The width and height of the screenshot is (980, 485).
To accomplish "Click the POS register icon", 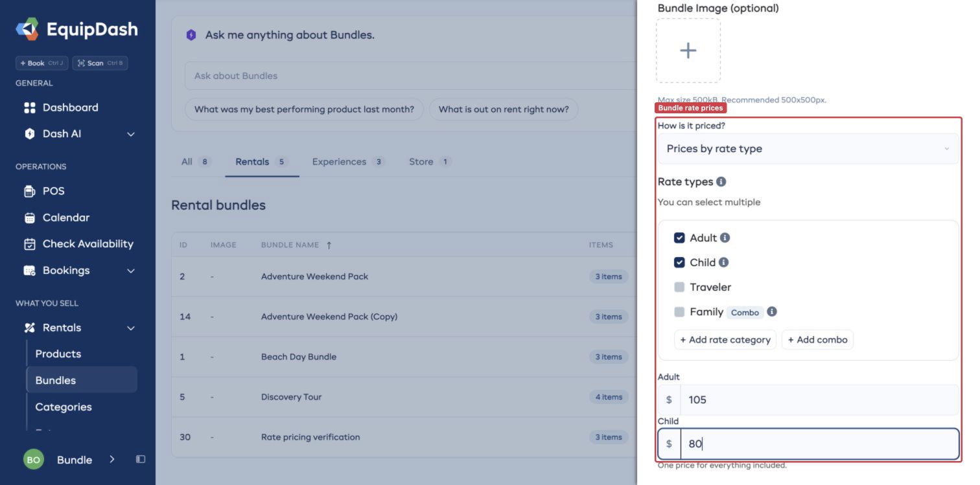I will (x=30, y=191).
